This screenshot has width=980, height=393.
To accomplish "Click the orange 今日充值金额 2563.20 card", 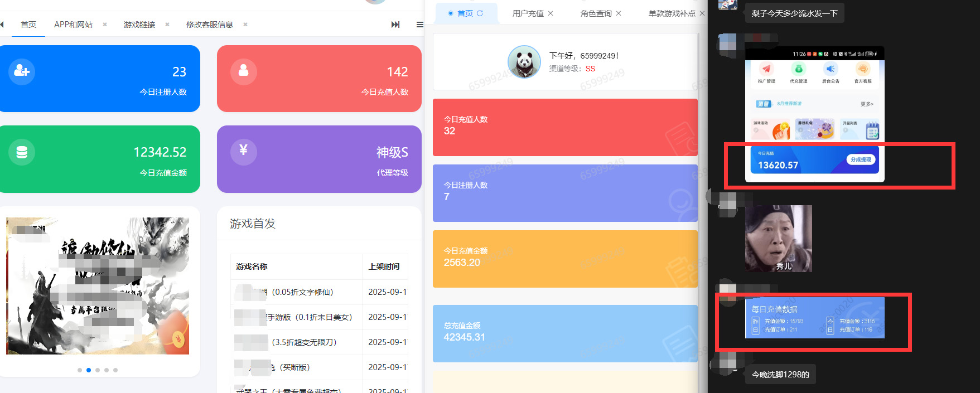I will [x=565, y=259].
